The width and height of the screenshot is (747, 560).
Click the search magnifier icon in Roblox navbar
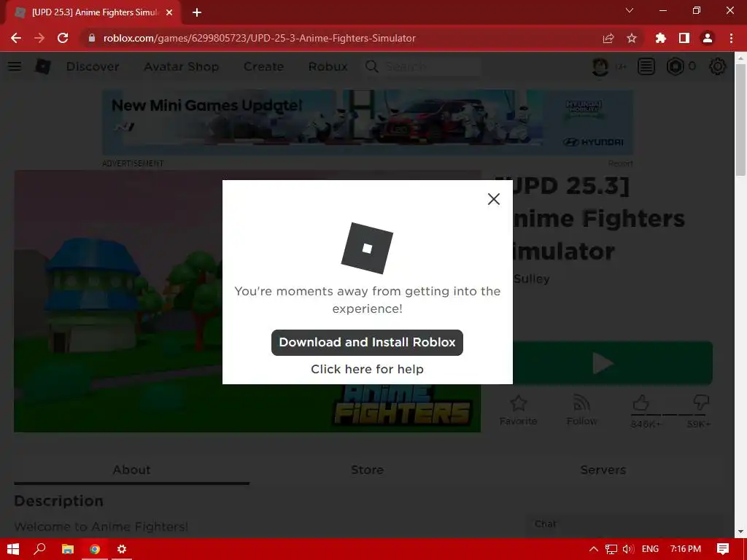pos(371,66)
